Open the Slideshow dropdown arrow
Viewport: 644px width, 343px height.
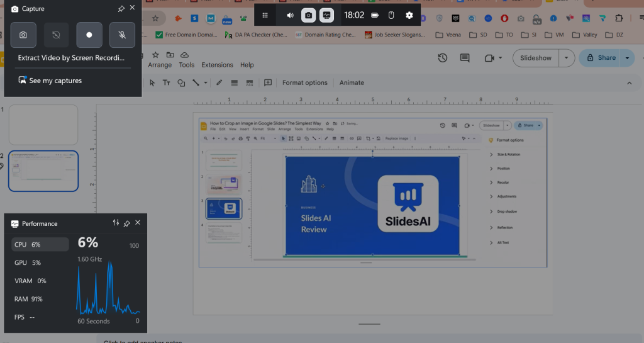566,58
